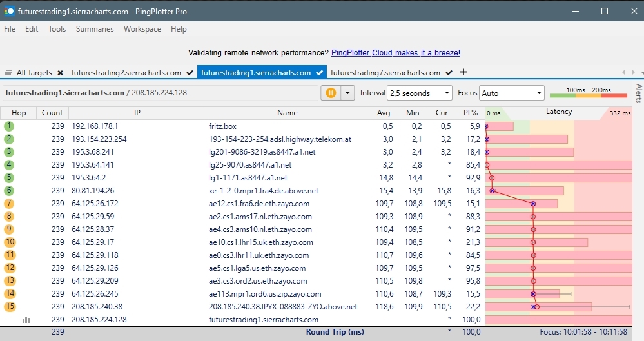Viewport: 644px width, 341px height.
Task: Sort by the Hop column header
Action: (19, 113)
